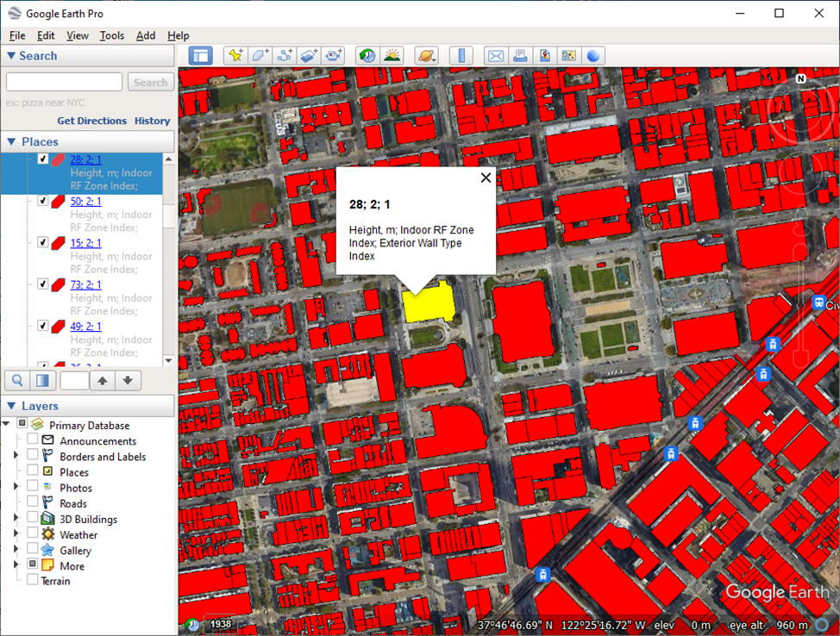840x636 pixels.
Task: Click the historical imagery 1938 date indicator
Action: coord(220,624)
